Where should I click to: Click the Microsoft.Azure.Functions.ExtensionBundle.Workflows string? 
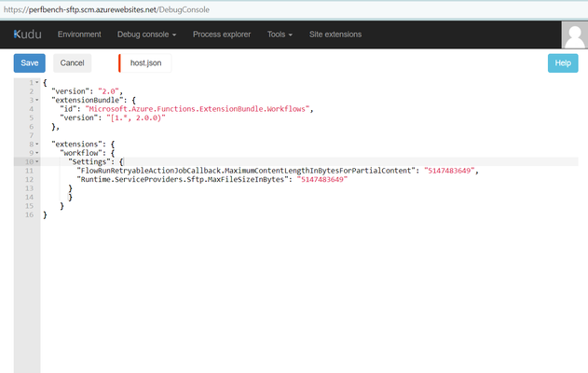[x=198, y=109]
